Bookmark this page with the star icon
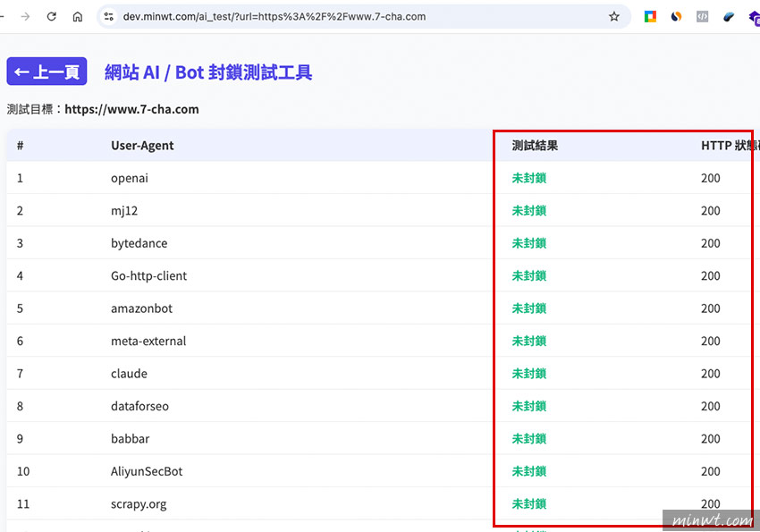The width and height of the screenshot is (760, 532). (x=614, y=16)
